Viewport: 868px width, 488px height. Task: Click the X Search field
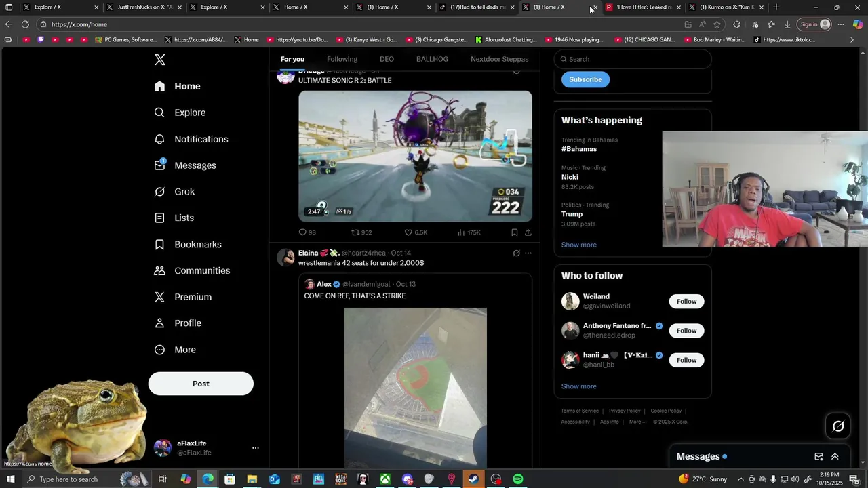coord(633,59)
